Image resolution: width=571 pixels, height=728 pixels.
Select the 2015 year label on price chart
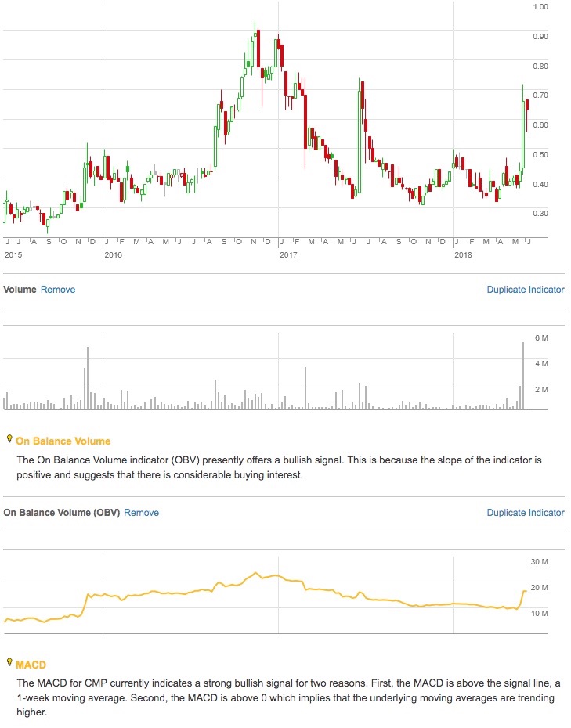(x=13, y=254)
